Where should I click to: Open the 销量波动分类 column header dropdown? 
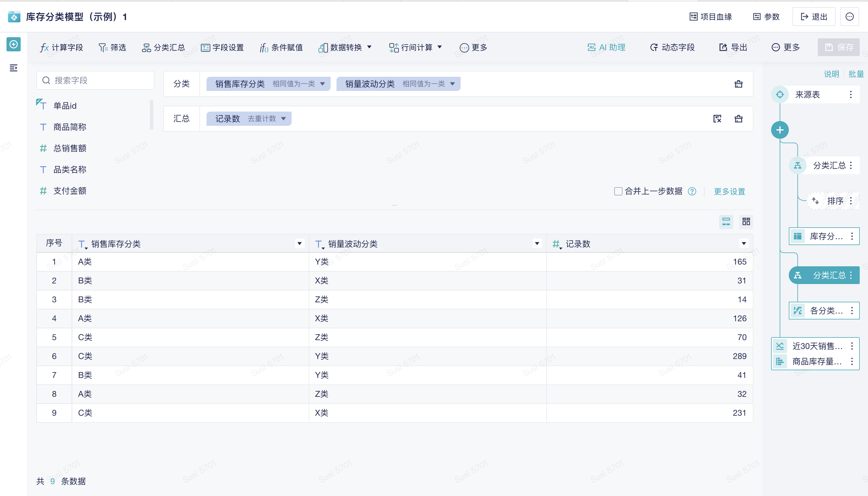(x=537, y=244)
